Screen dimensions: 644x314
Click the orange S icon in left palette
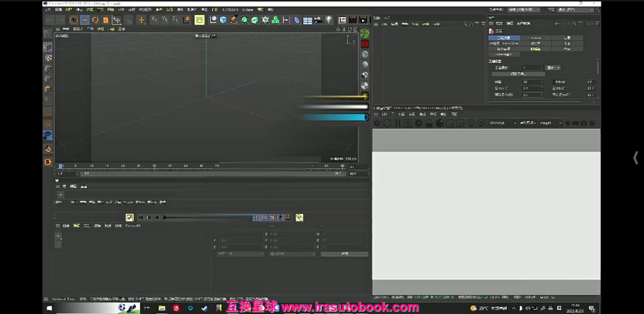pyautogui.click(x=48, y=162)
